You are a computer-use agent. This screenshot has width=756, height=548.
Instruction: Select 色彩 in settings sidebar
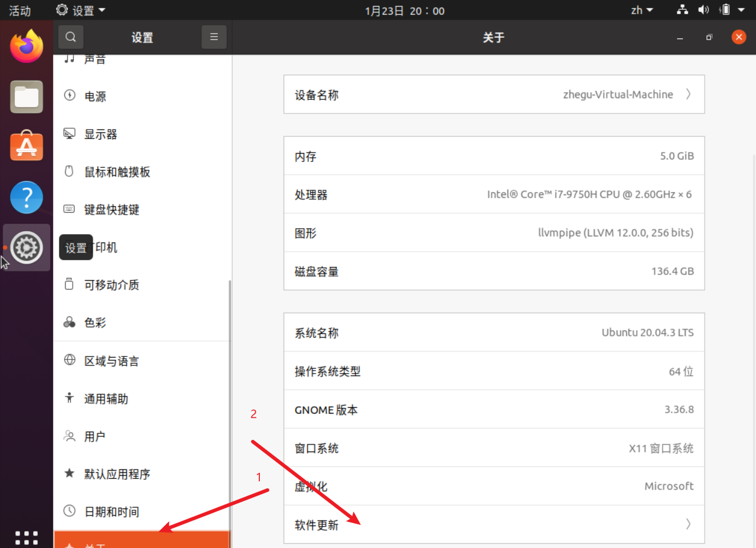coord(142,322)
